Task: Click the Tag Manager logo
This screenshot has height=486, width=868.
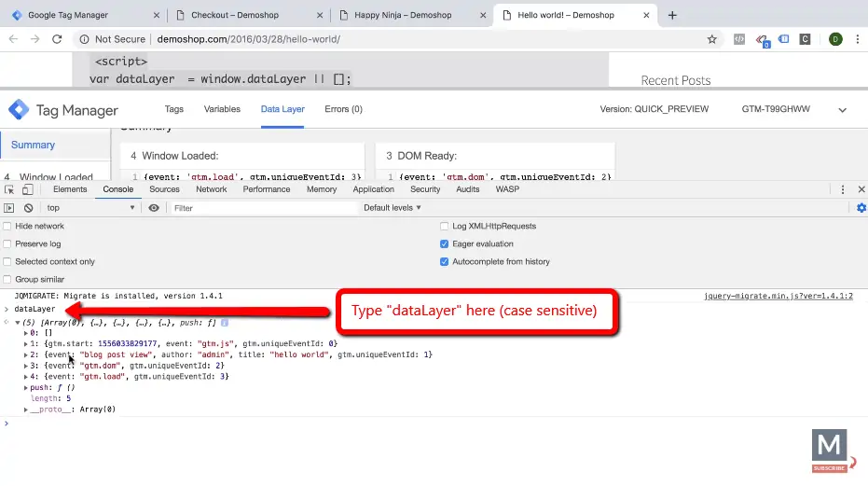Action: click(x=19, y=109)
